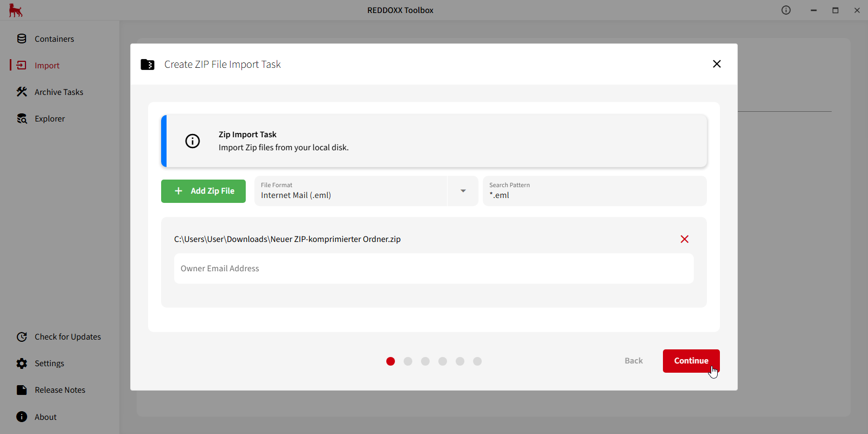
Task: Select the sixth step indicator dot
Action: coord(477,361)
